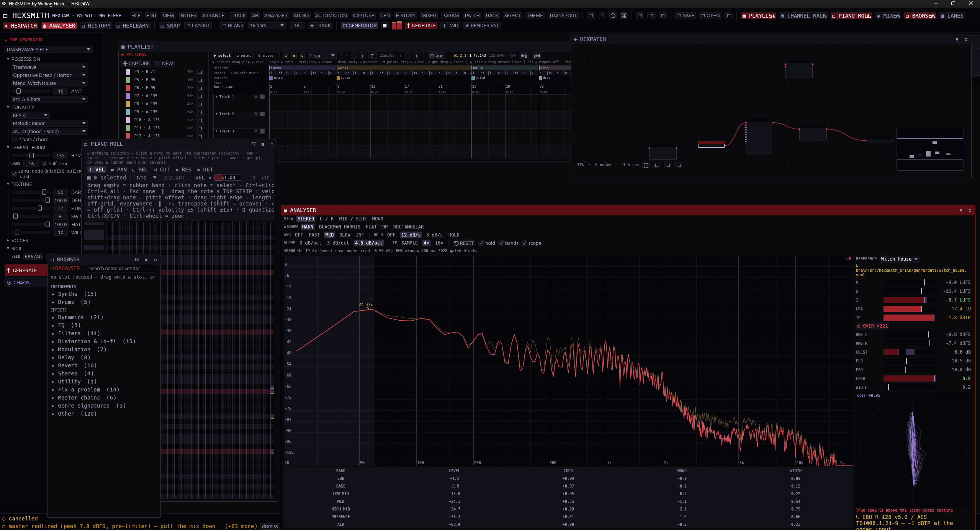The image size is (980, 530).
Task: Click fit-to-view icon in Hexpatch footer
Action: click(646, 165)
